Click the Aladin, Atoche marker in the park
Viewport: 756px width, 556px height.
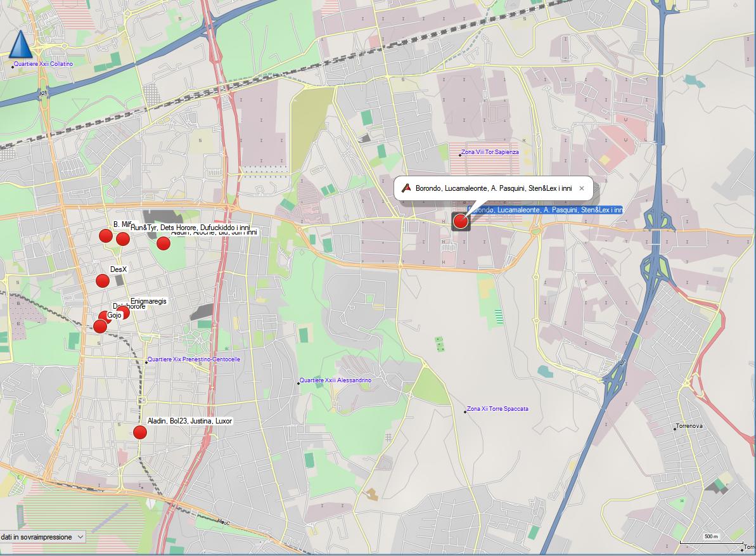[x=163, y=243]
